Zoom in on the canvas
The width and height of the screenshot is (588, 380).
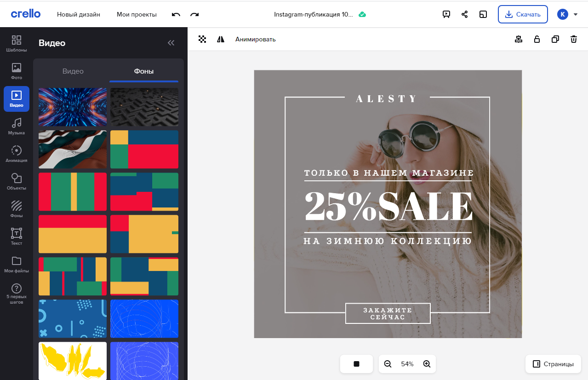(x=427, y=364)
